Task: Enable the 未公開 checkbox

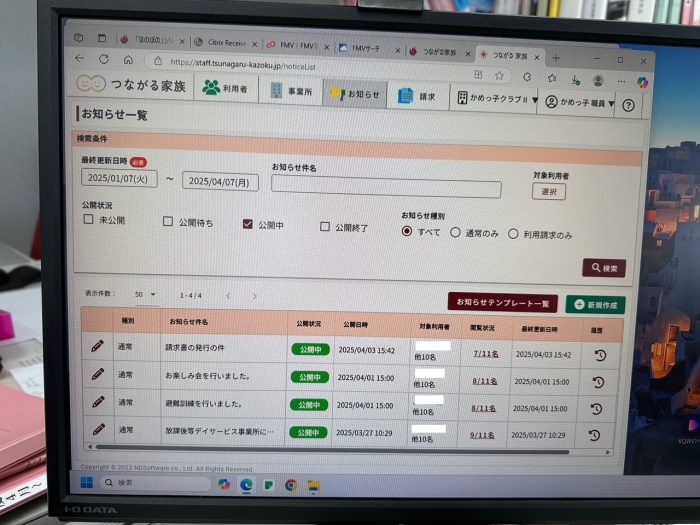Action: coord(89,220)
